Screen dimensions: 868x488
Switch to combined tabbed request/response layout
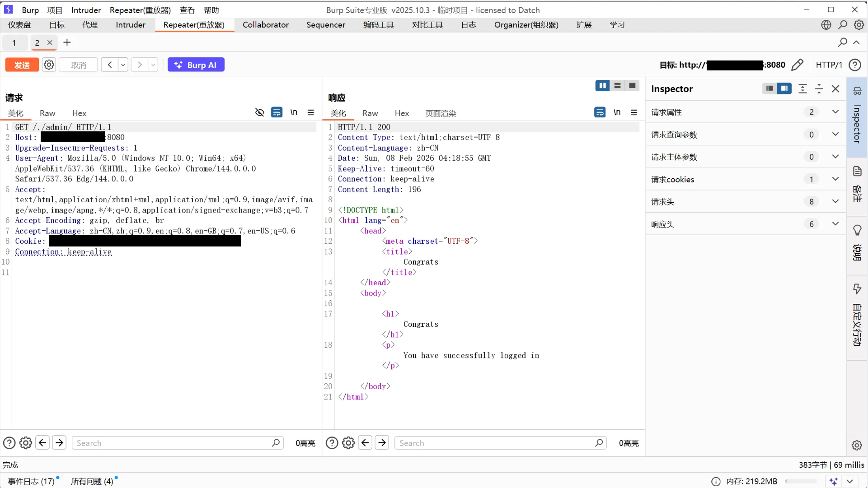[x=632, y=86]
